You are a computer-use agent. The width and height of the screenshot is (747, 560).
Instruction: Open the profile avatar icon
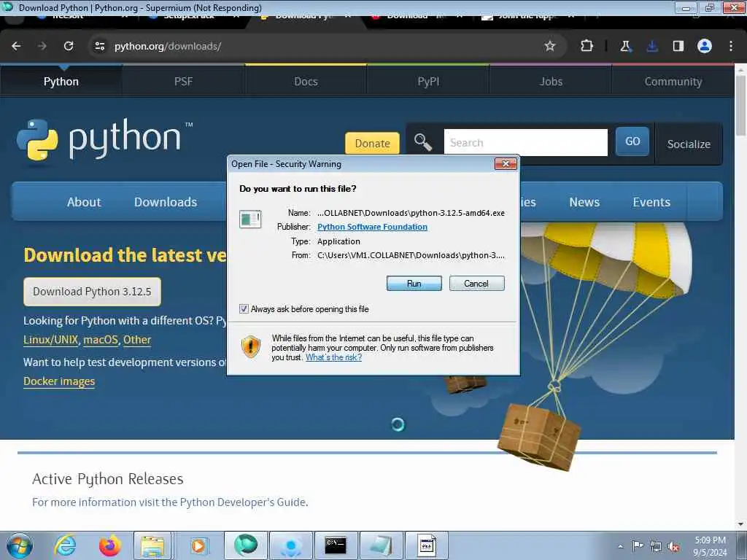(x=705, y=46)
